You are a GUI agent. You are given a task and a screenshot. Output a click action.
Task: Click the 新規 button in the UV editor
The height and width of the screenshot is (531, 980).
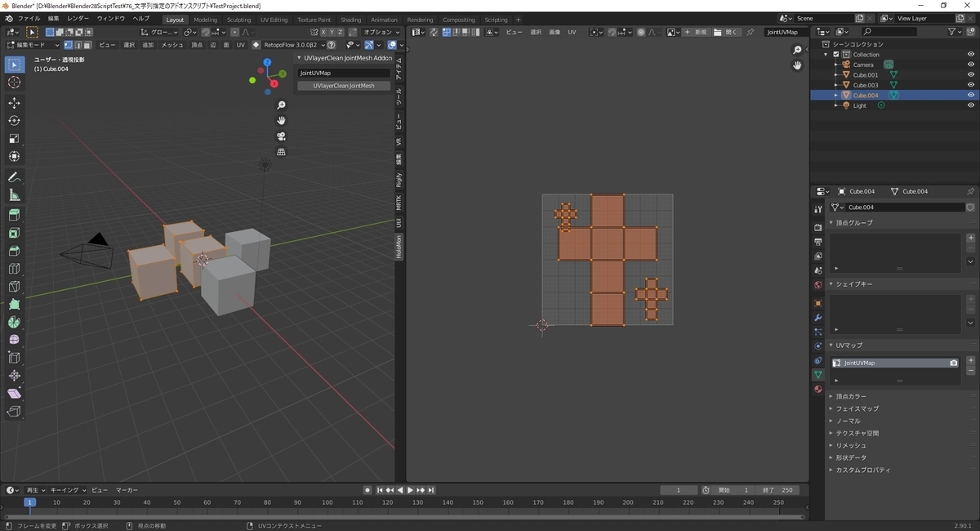pos(697,32)
